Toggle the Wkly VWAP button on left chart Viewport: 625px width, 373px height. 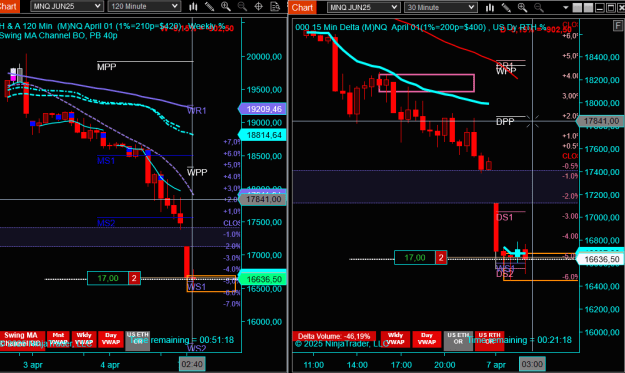coord(84,339)
